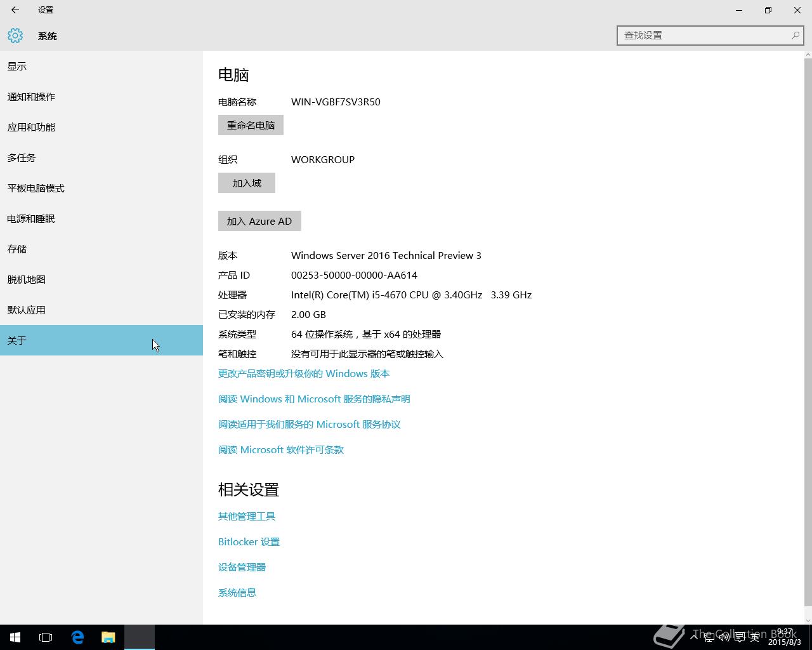Open the 电源和睡眠 settings page

(101, 218)
